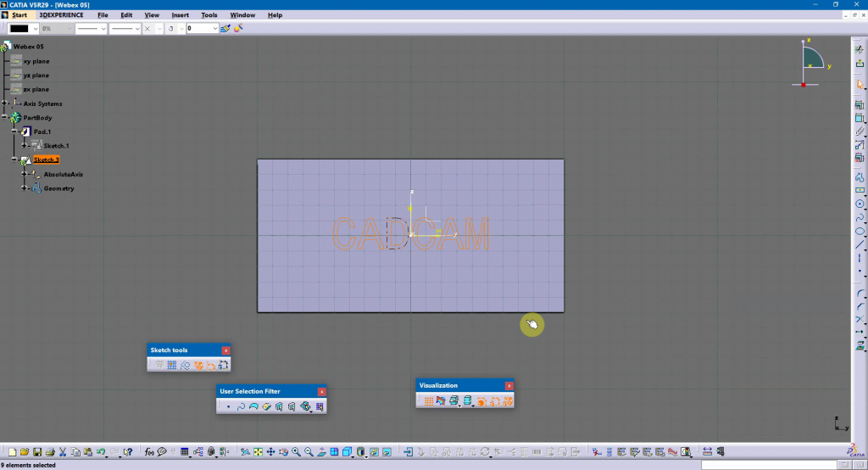
Task: Toggle the Grid display in Visualization toolbar
Action: point(428,400)
